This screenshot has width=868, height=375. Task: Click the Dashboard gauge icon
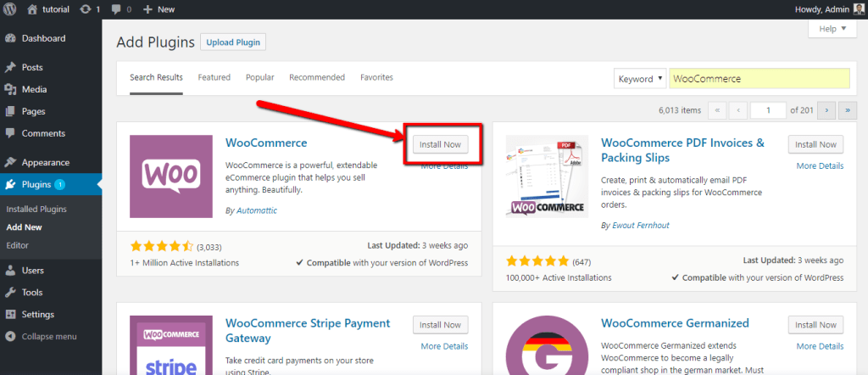[x=10, y=38]
